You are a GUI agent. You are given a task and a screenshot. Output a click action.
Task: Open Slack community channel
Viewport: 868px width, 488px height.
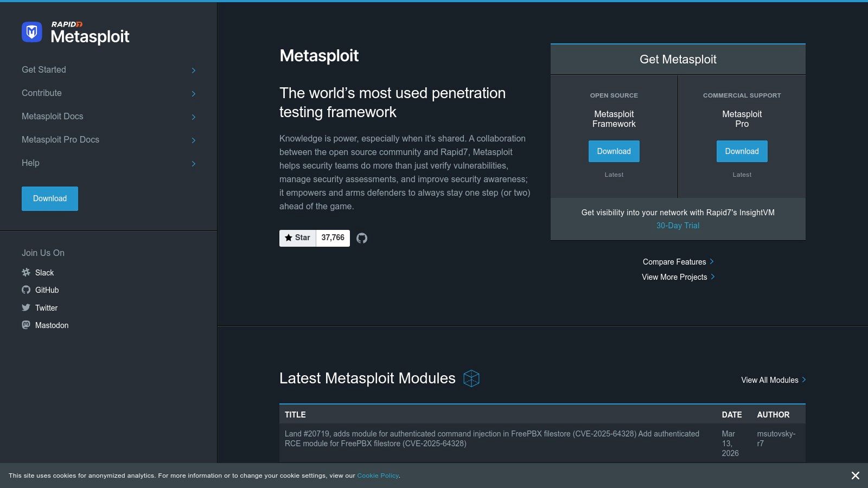pos(44,273)
